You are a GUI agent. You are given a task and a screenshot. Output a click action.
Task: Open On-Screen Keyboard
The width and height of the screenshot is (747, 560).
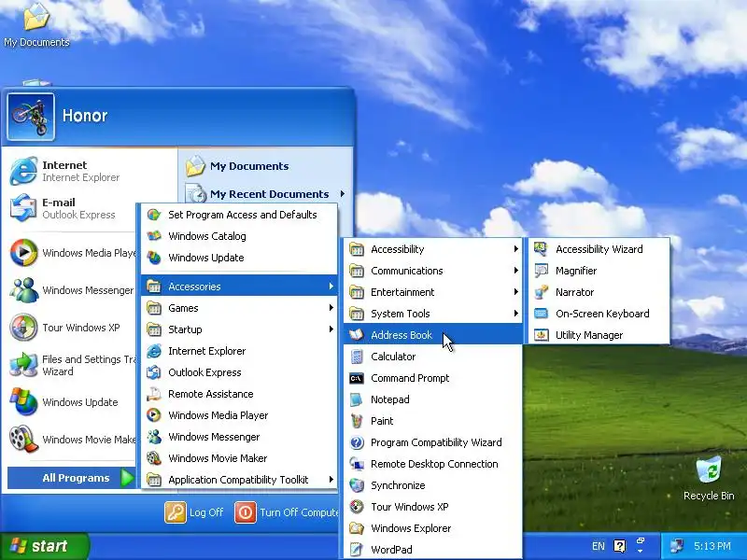click(x=599, y=314)
